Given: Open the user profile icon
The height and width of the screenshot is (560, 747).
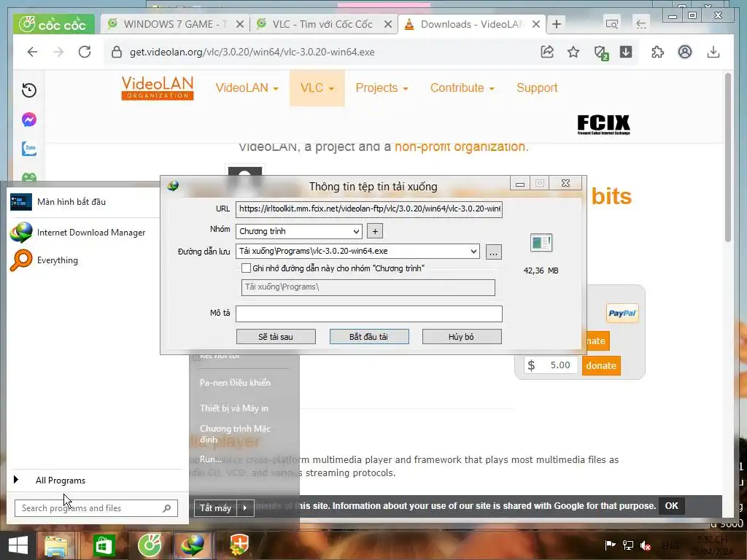Looking at the screenshot, I should point(685,52).
